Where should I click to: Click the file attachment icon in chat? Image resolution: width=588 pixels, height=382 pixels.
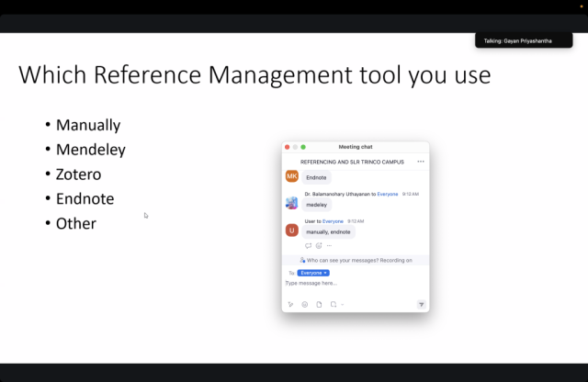click(x=319, y=304)
